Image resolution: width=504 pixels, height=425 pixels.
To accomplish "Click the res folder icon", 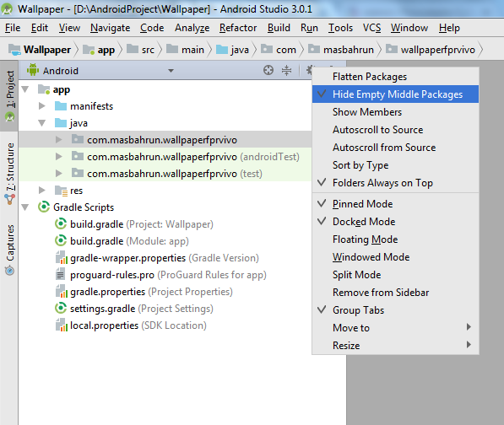I will [61, 191].
